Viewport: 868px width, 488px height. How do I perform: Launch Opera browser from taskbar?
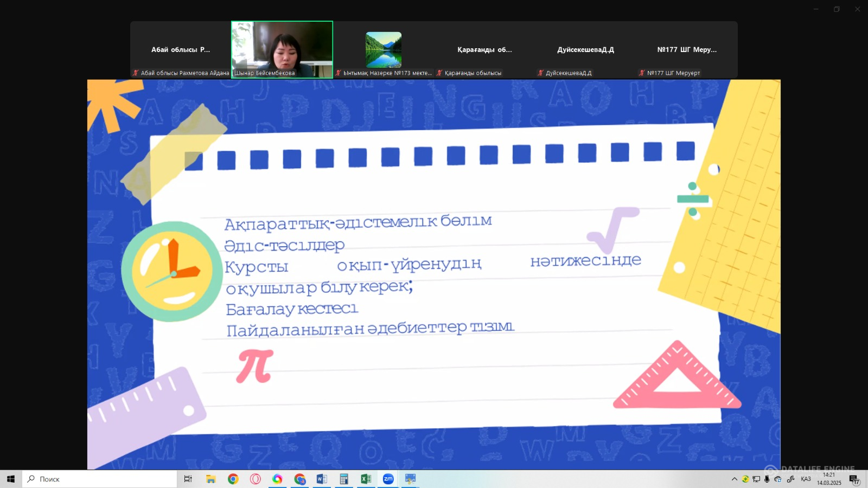256,479
